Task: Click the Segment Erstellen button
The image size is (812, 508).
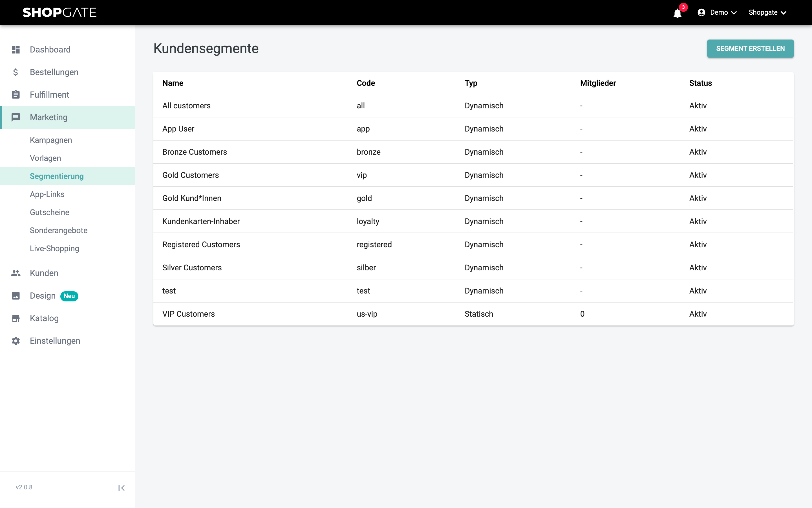Action: [750, 49]
